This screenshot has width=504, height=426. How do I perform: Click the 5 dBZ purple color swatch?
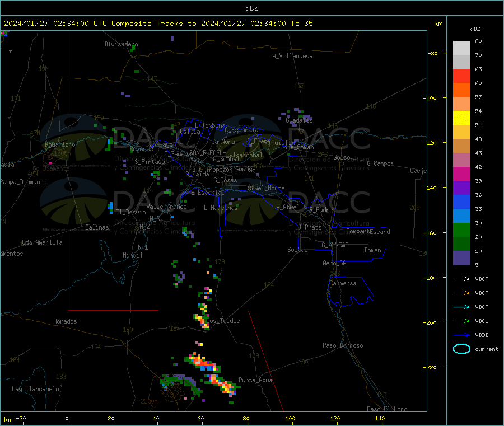tap(461, 258)
